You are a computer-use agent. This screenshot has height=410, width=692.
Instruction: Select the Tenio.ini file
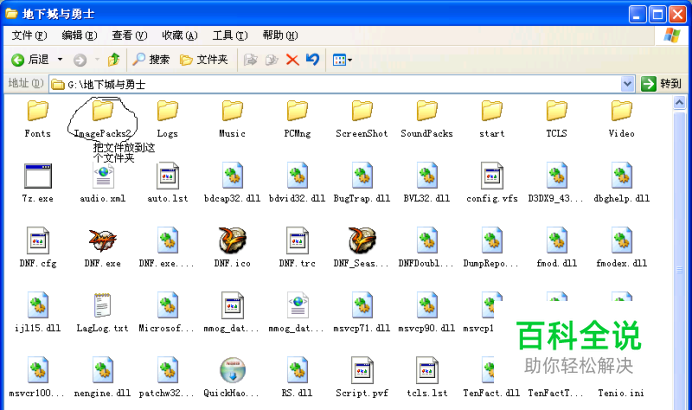pyautogui.click(x=621, y=392)
